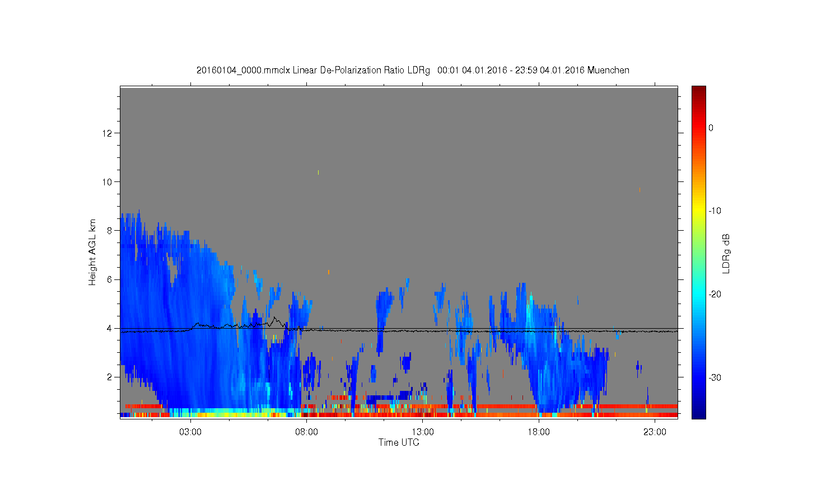Screen dimensions: 840x504
Task: Click the height axis tick label "8"
Action: pos(110,231)
